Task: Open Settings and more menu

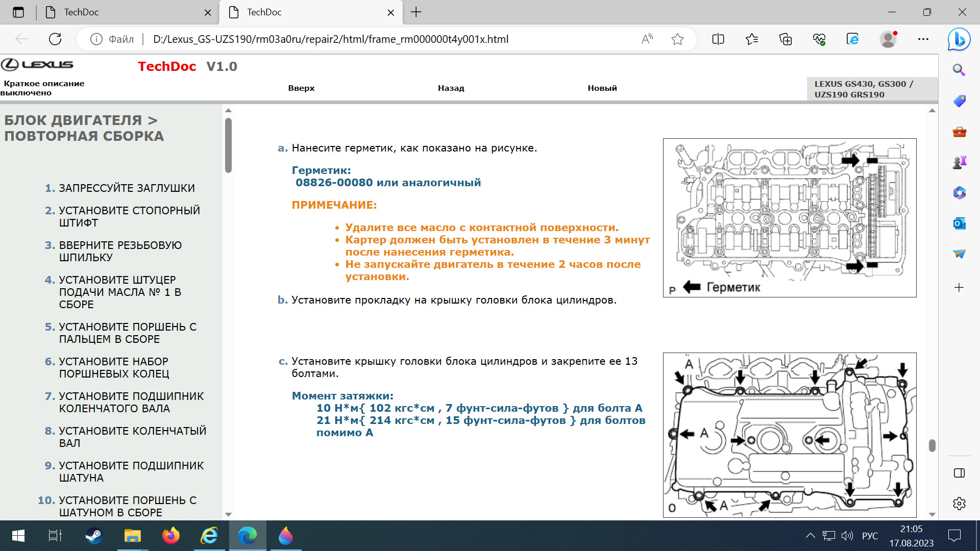Action: pos(923,39)
